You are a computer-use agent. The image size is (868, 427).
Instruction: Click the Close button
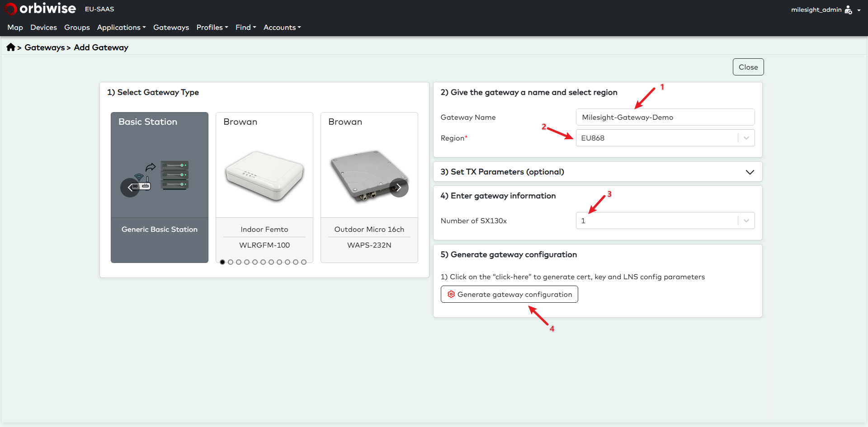tap(748, 67)
